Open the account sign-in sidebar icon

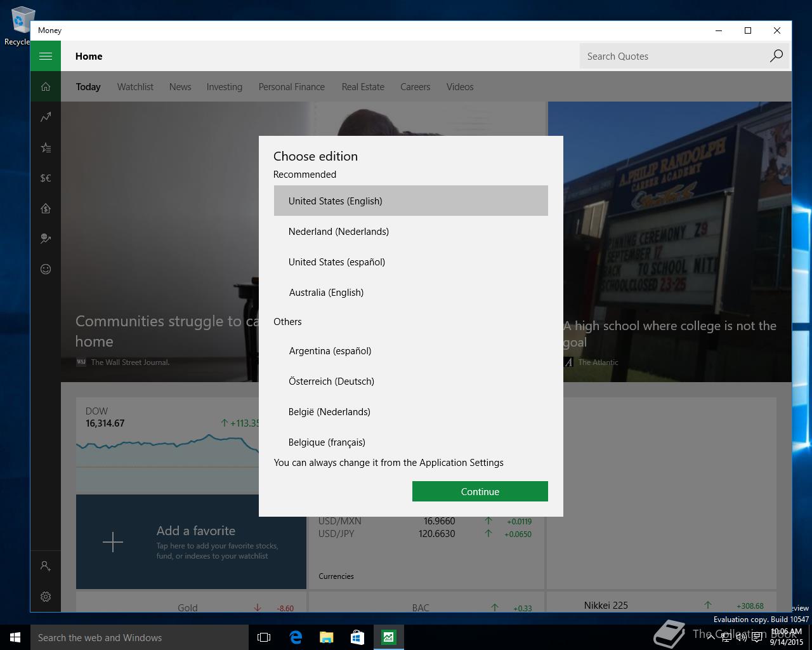click(46, 566)
